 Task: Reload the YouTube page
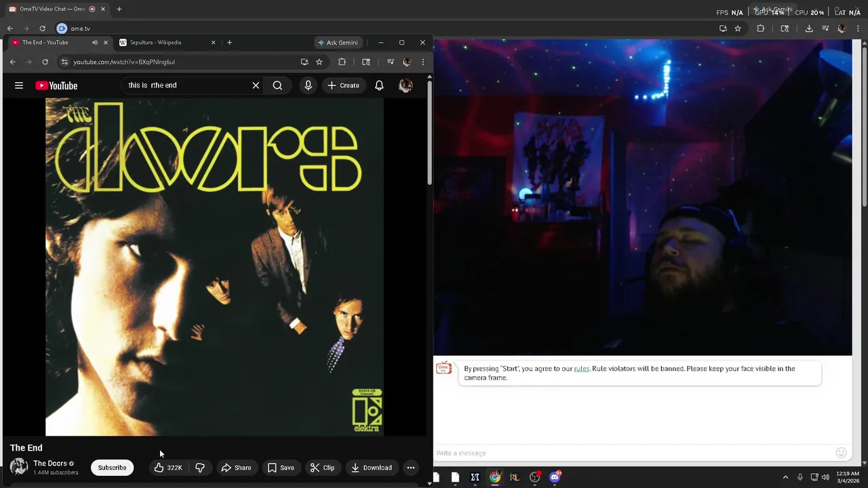[45, 62]
